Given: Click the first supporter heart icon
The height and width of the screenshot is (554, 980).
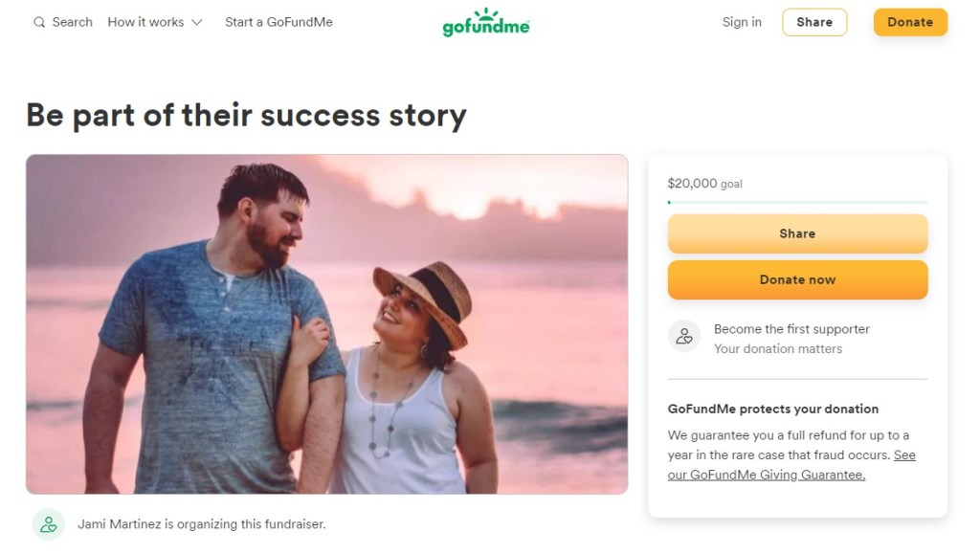Looking at the screenshot, I should [x=684, y=336].
